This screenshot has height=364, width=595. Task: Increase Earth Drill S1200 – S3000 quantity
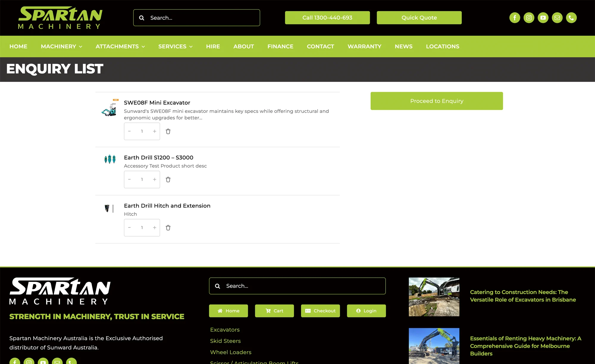point(154,179)
